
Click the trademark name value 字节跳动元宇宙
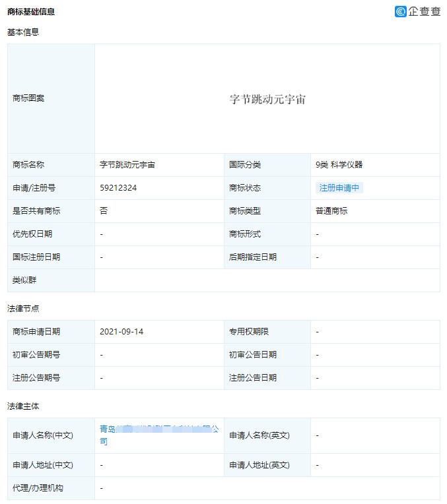[x=127, y=165]
